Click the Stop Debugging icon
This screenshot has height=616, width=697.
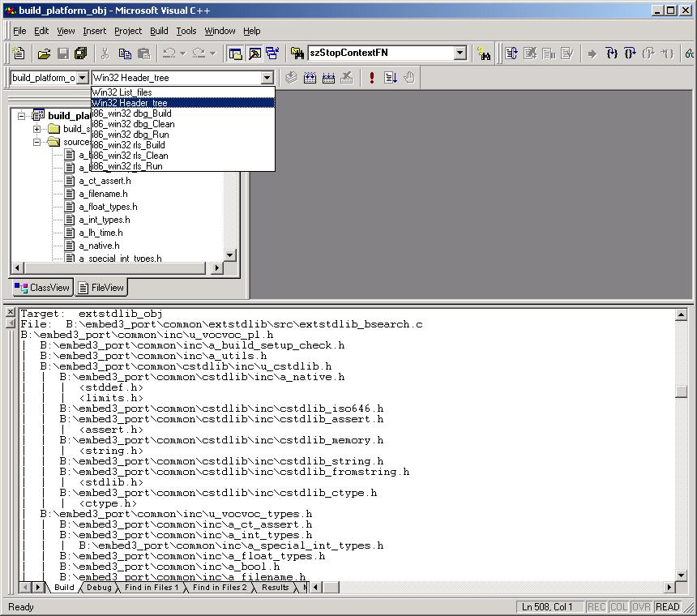click(530, 53)
